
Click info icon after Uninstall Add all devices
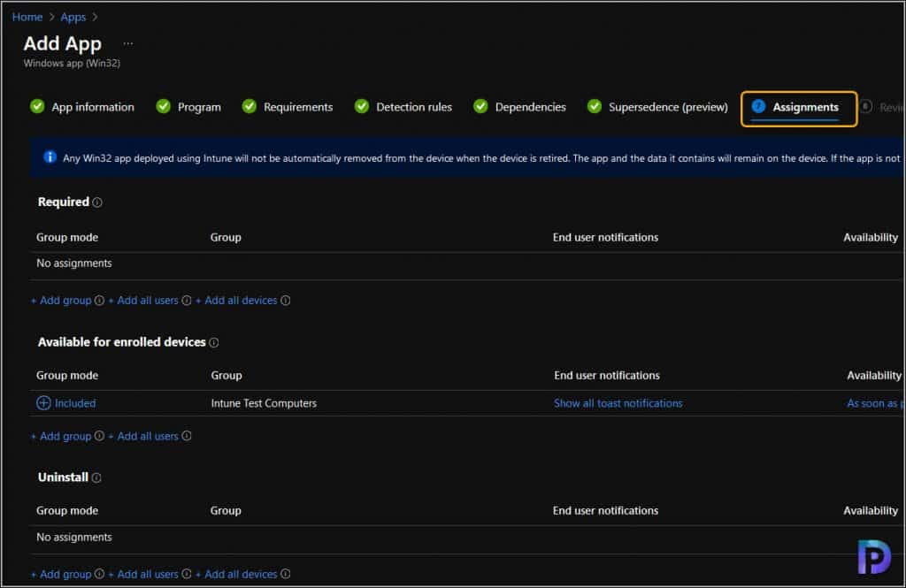[x=286, y=574]
